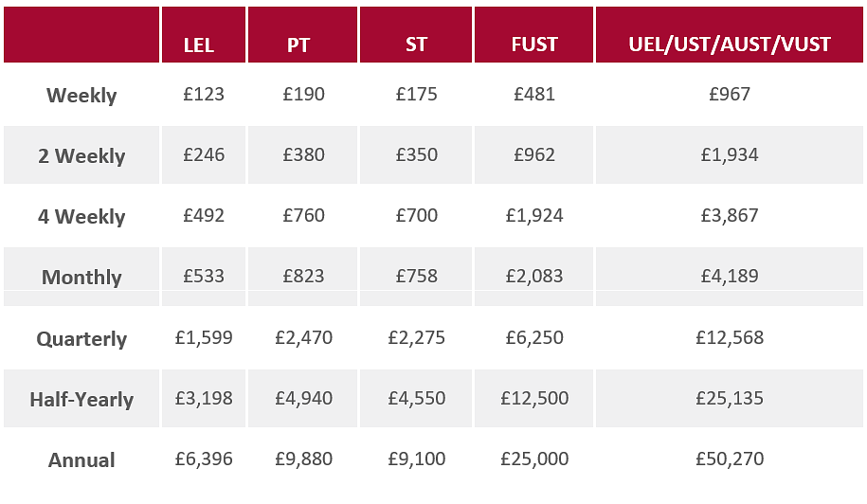
Task: Select the ST column header
Action: coord(416,45)
